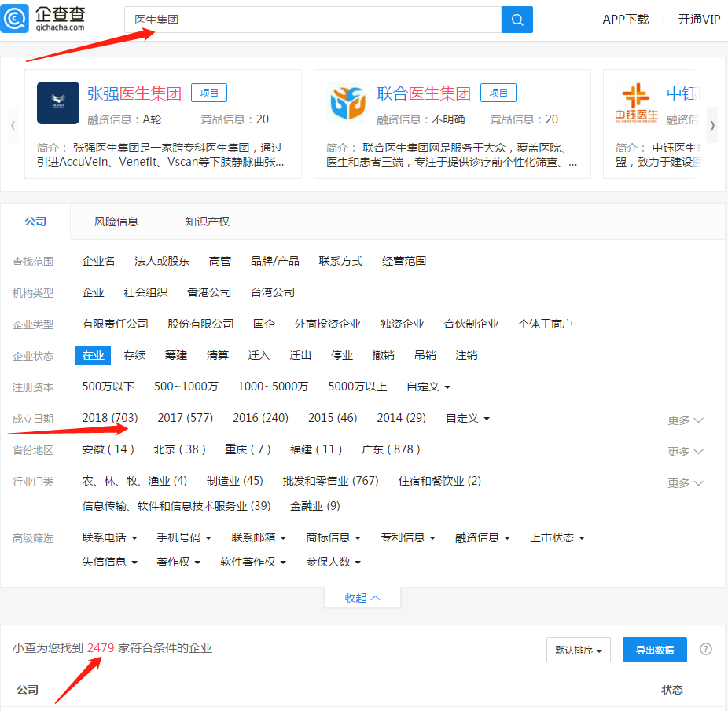Filter by industry 制造业 (45)
This screenshot has width=728, height=711.
pyautogui.click(x=235, y=481)
